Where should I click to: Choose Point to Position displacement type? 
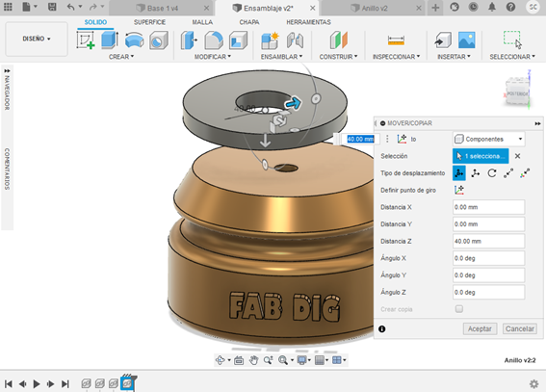pyautogui.click(x=525, y=173)
